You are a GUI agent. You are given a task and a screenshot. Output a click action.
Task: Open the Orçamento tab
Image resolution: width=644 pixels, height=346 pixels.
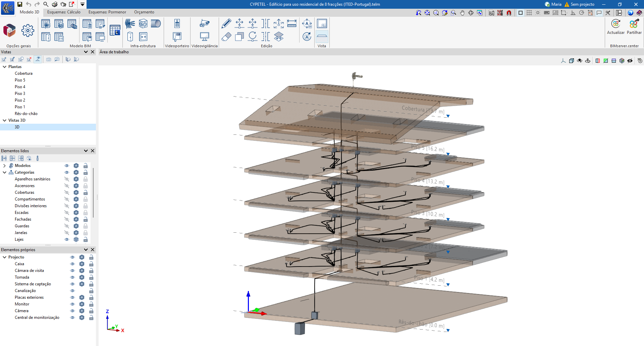pos(144,12)
